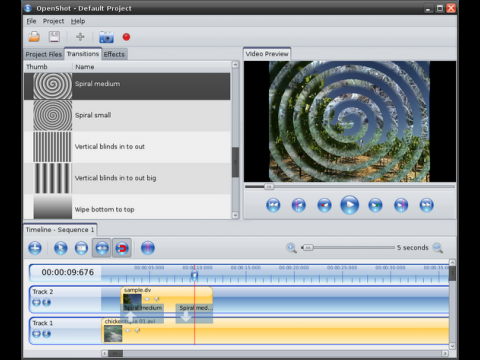The width and height of the screenshot is (480, 360).
Task: Add a marker on the timeline
Action: 148,248
